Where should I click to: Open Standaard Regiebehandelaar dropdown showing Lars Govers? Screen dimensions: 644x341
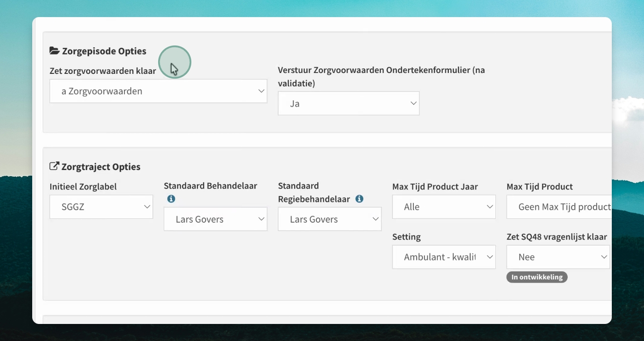point(330,219)
